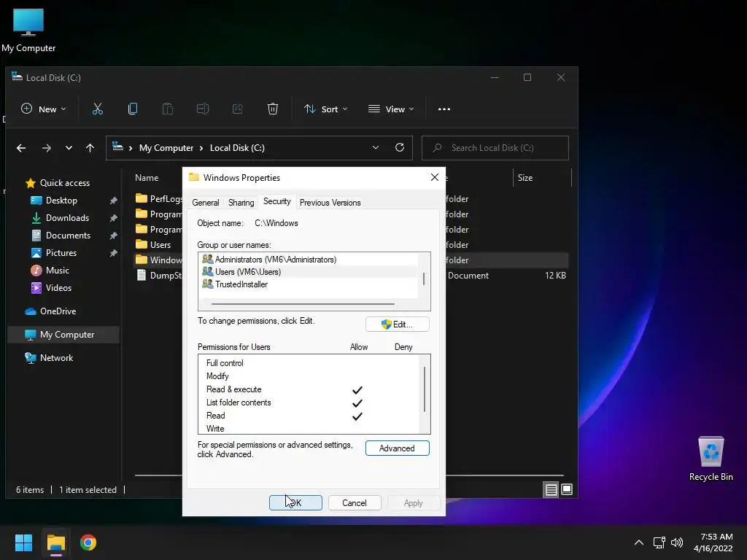Open the See more ellipsis menu
The width and height of the screenshot is (747, 560).
click(444, 109)
